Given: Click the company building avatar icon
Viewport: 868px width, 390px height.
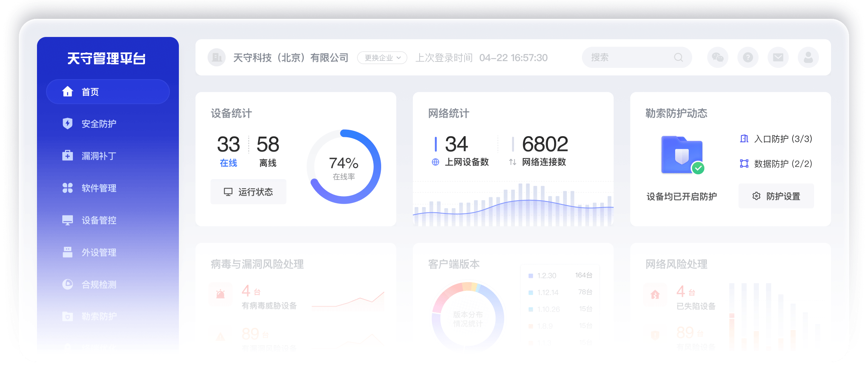Looking at the screenshot, I should pos(217,57).
